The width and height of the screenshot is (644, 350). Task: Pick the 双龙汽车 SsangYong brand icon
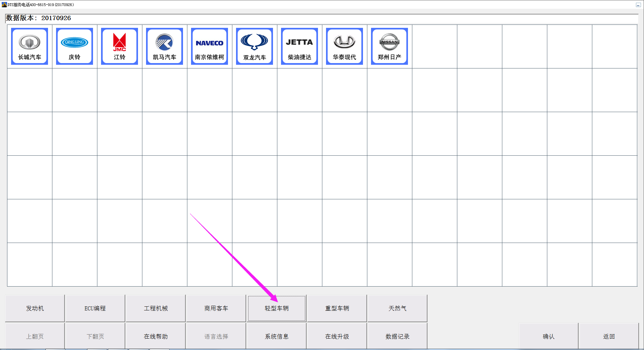[255, 46]
